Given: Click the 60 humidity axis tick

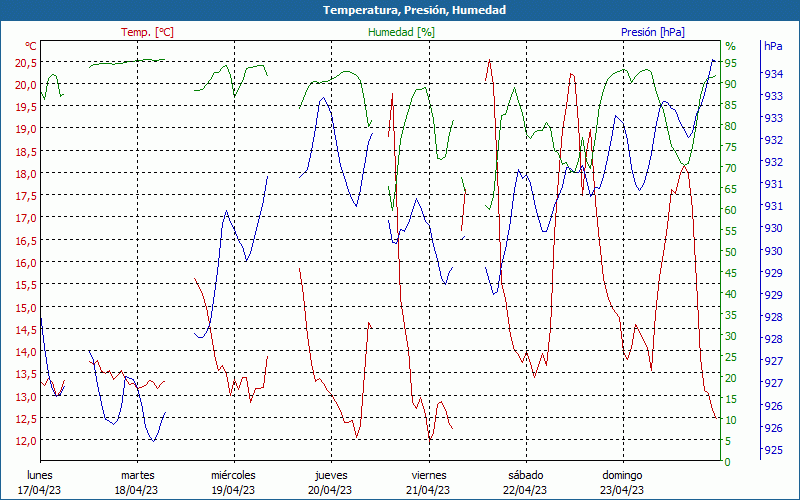Looking at the screenshot, I should 731,210.
